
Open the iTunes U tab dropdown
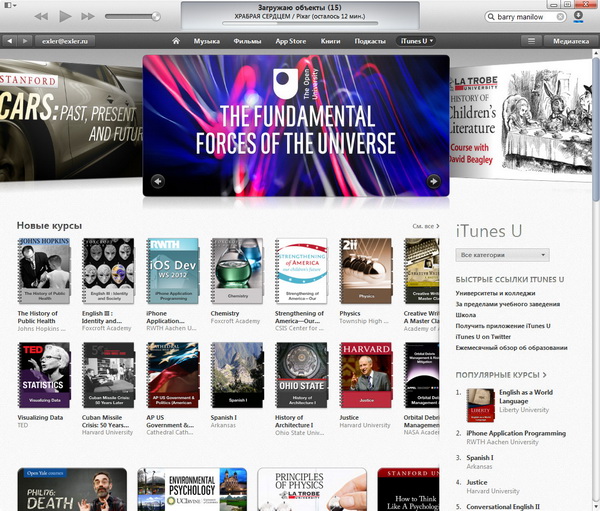[x=418, y=41]
